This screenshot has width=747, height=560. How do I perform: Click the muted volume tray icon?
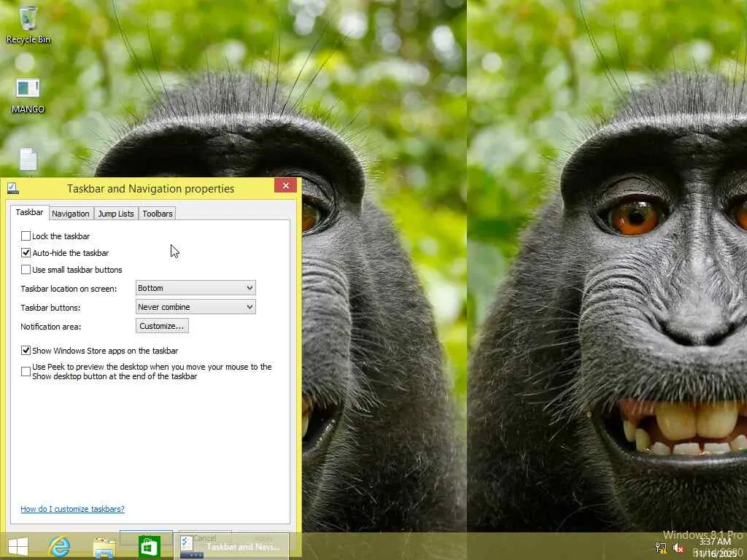tap(678, 548)
